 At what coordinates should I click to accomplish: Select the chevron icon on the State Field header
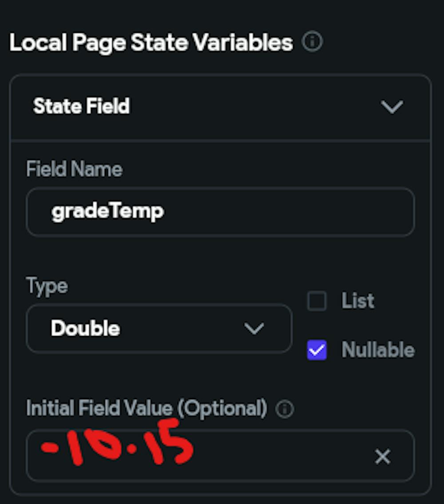click(392, 107)
